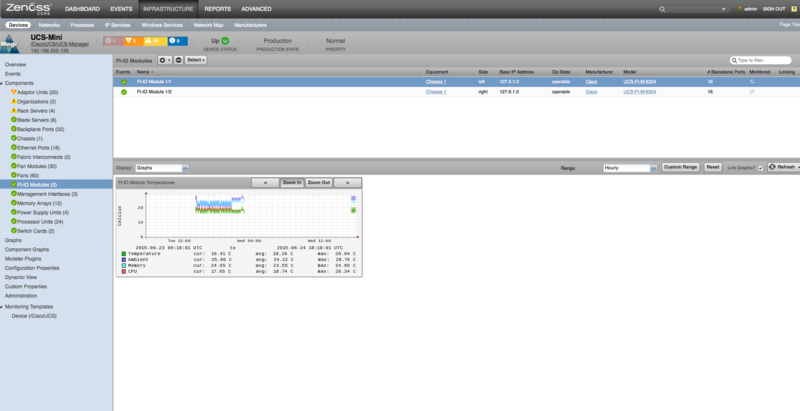The width and height of the screenshot is (800, 411).
Task: Click the Reset button
Action: click(x=713, y=167)
